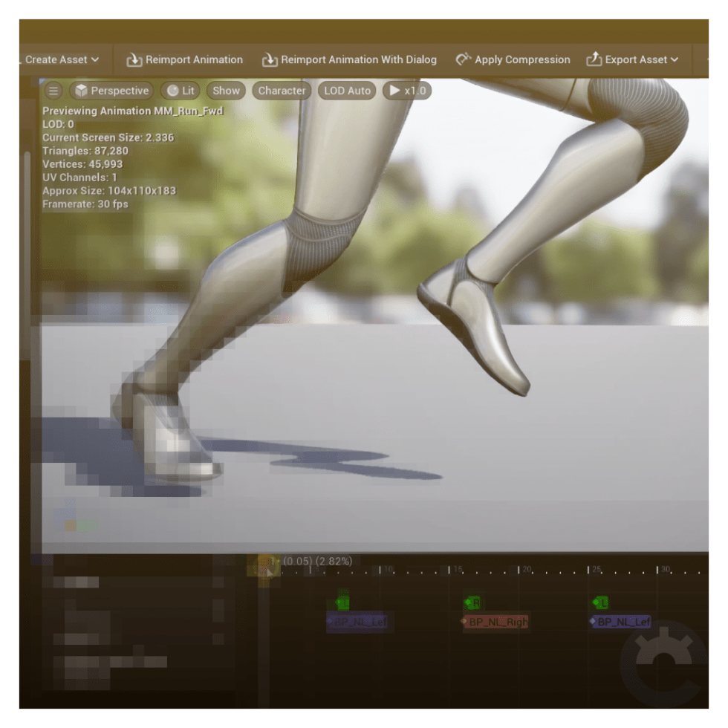The width and height of the screenshot is (728, 728).
Task: Select the last green L sync marker
Action: [601, 603]
